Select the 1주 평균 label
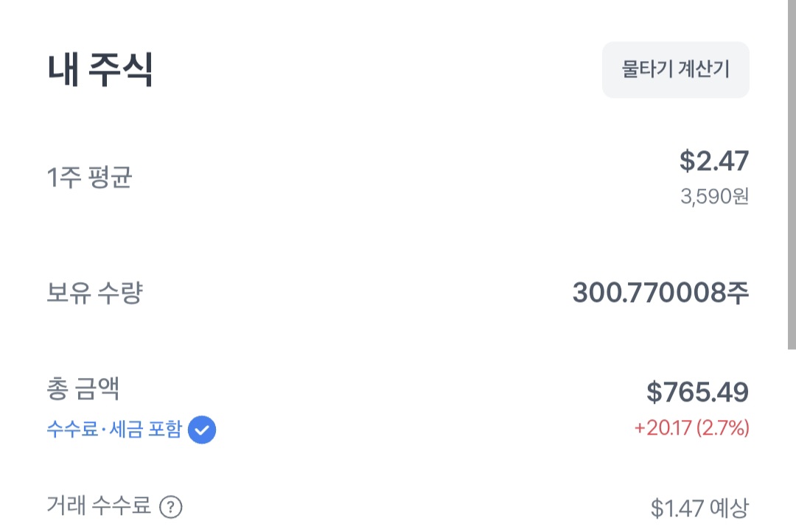The width and height of the screenshot is (796, 532). coord(89,178)
